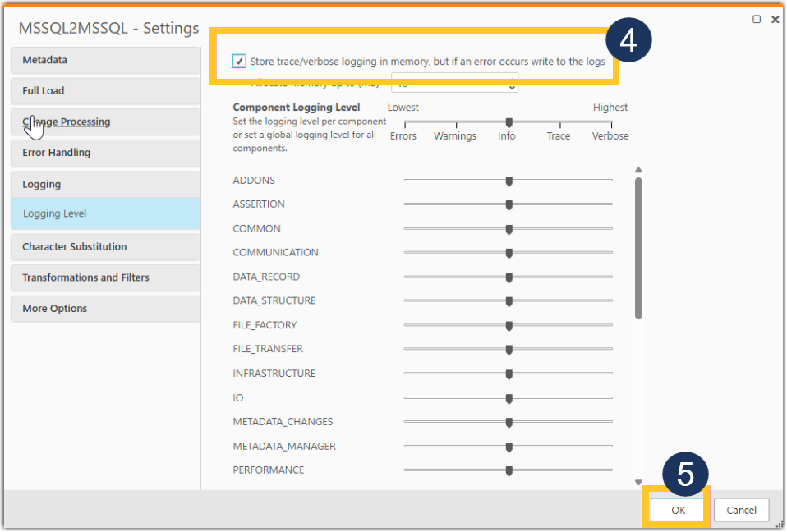Click the DATA_RECORD logging slider
Screen dimensions: 787x532
pos(509,277)
